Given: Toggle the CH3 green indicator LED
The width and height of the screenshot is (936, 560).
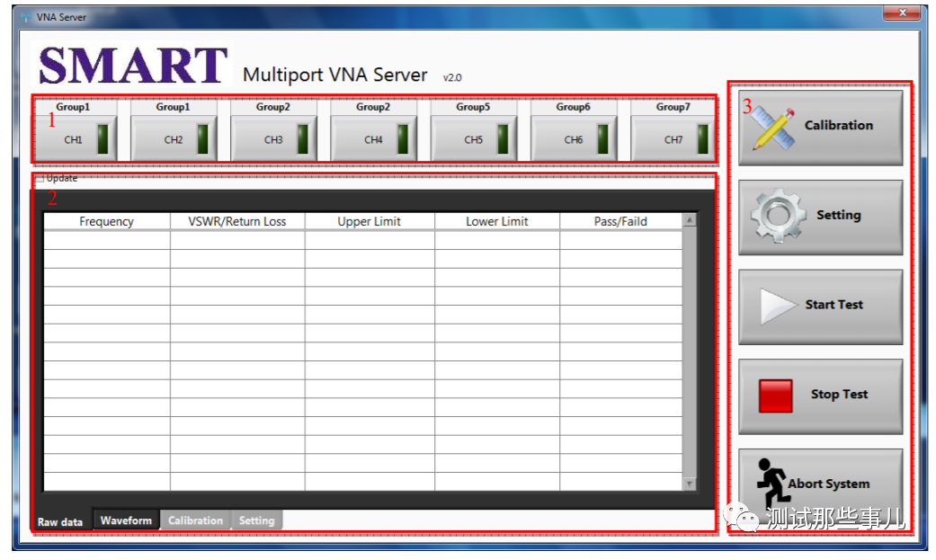Looking at the screenshot, I should point(303,139).
